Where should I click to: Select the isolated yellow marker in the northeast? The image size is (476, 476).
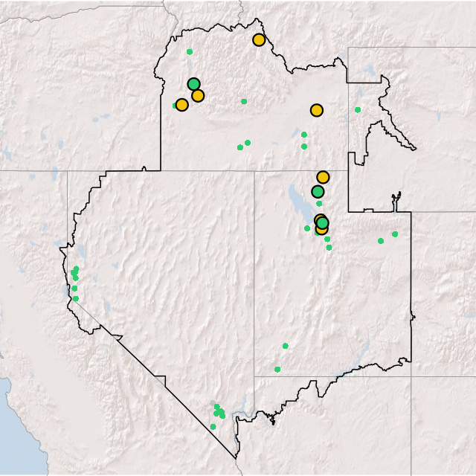tap(317, 110)
